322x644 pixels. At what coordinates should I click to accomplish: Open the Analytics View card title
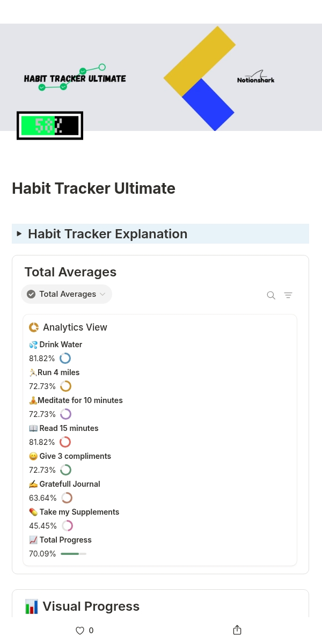75,327
